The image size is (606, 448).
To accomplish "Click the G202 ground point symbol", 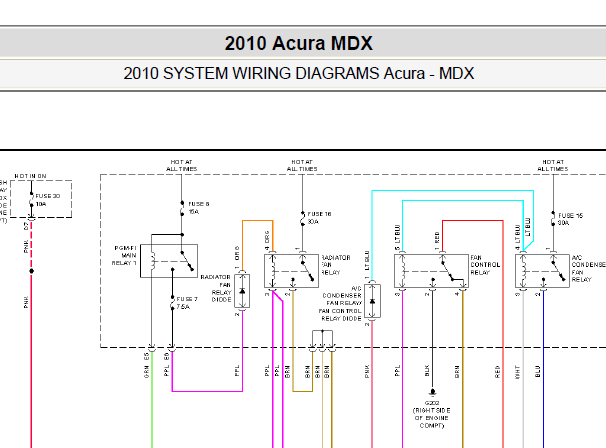I will pos(432,392).
